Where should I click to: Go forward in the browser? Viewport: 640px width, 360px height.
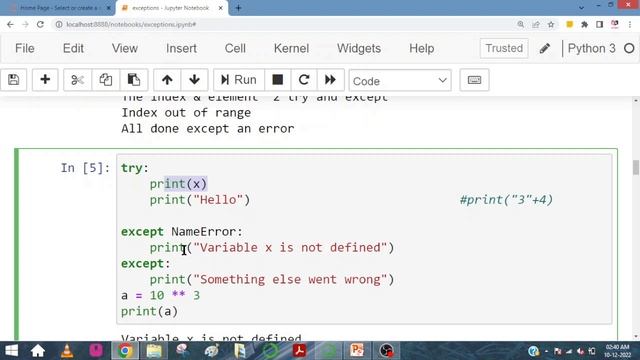(x=25, y=24)
